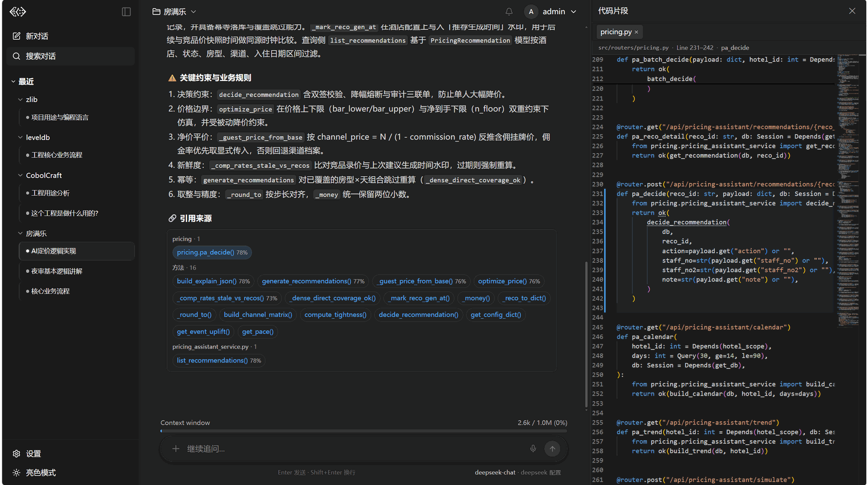The width and height of the screenshot is (868, 485).
Task: Select the AI定价逻辑实现 conversation
Action: pos(77,251)
